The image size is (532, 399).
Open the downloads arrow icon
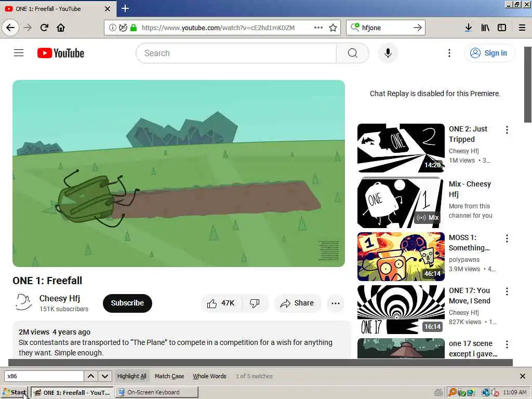coord(468,28)
